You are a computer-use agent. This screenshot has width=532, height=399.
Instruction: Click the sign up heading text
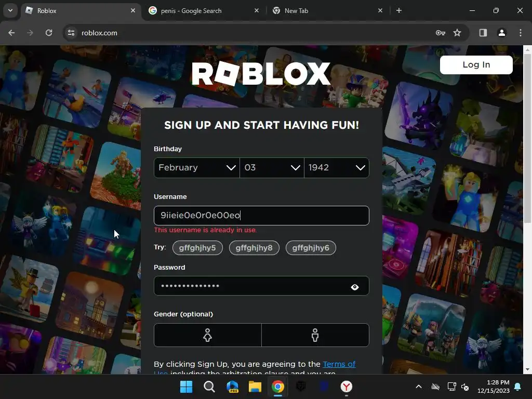point(261,125)
